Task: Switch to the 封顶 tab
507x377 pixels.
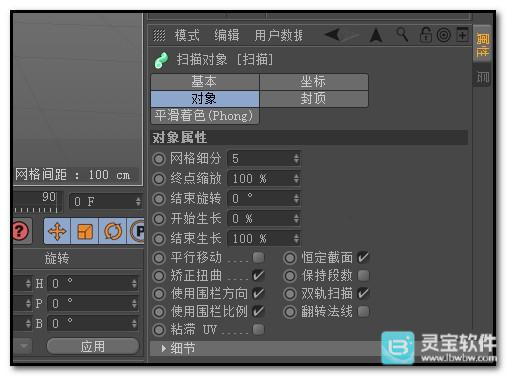Action: click(314, 99)
